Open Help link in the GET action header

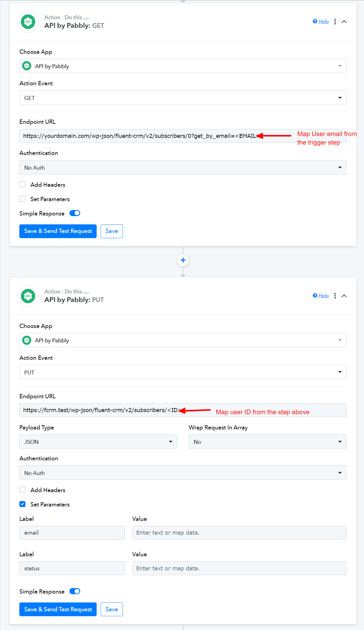click(x=324, y=21)
